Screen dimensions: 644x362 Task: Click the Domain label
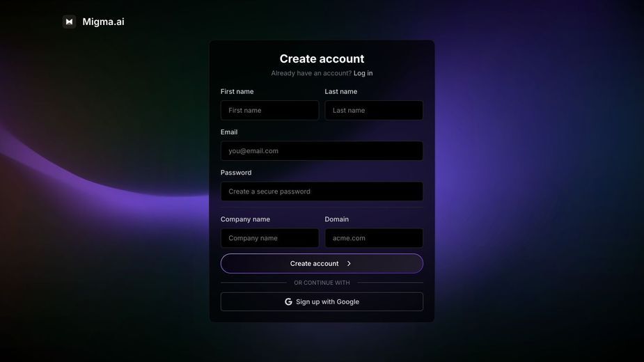336,219
